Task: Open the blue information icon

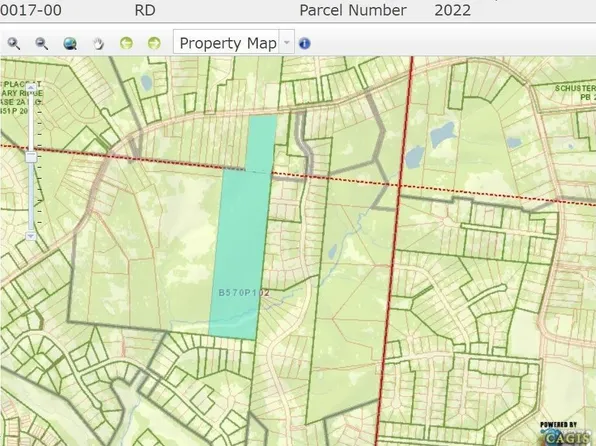Action: click(304, 43)
